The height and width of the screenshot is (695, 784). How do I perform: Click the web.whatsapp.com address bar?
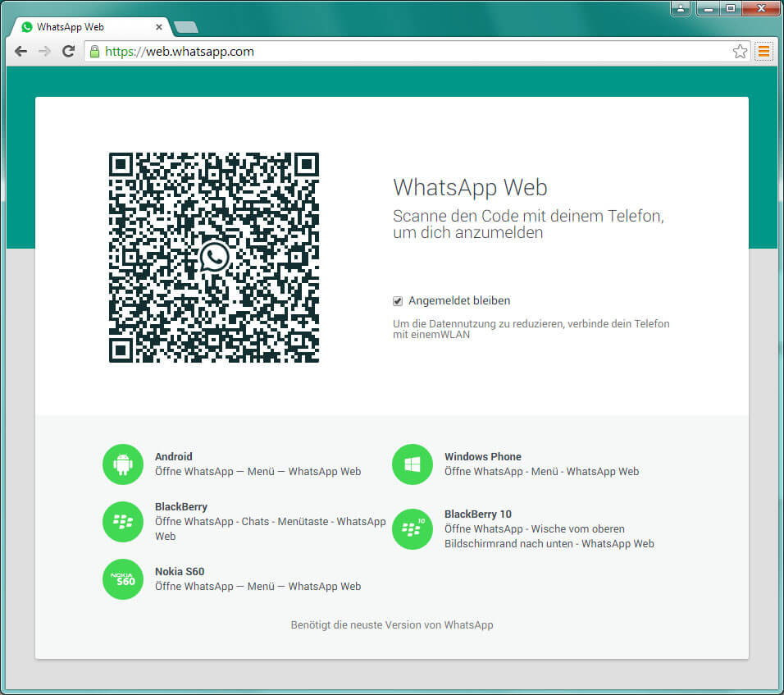click(x=417, y=51)
